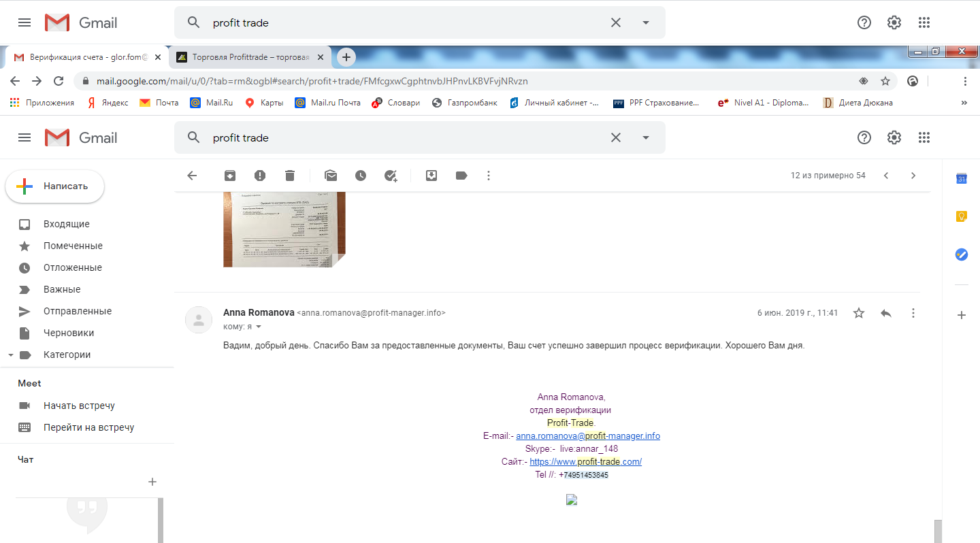Reload the page in Chrome
980x543 pixels.
pos(59,81)
